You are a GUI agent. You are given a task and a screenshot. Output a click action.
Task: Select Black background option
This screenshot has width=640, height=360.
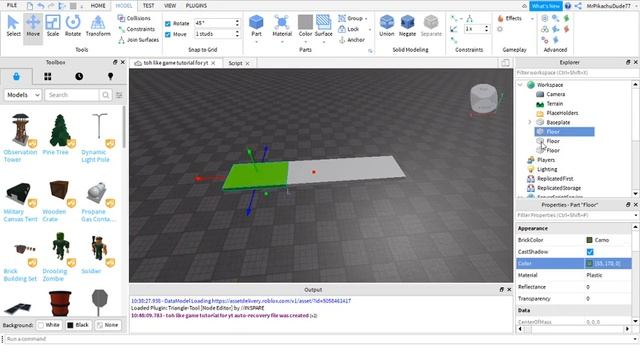pyautogui.click(x=78, y=325)
